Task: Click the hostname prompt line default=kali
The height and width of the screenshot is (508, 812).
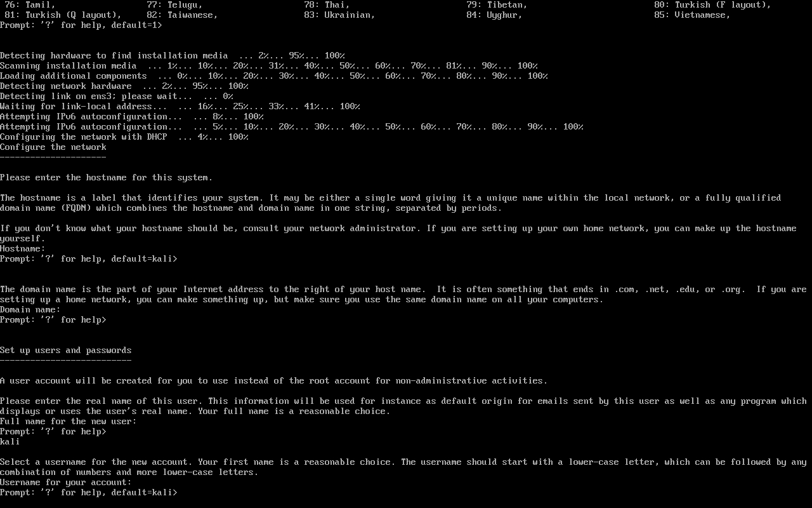Action: 89,259
